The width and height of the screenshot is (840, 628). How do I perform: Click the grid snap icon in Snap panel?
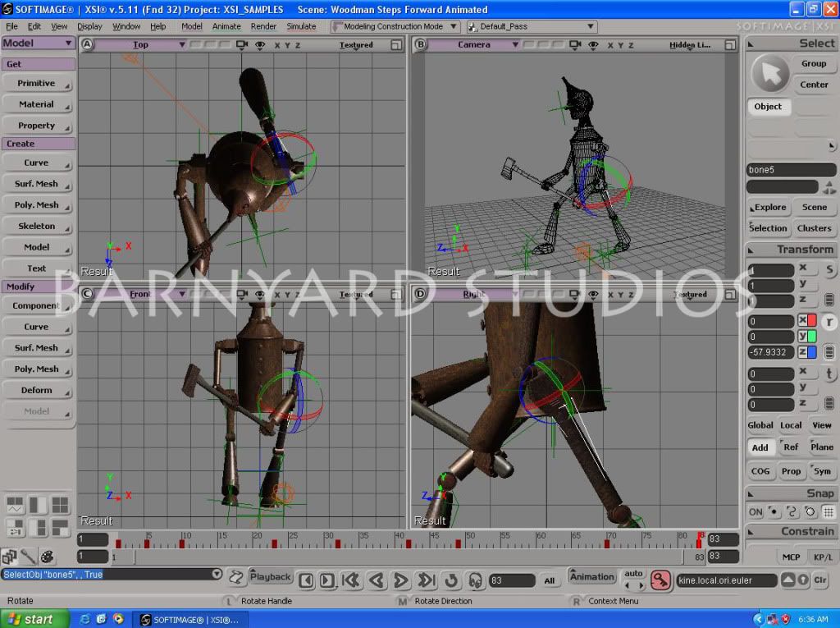(829, 511)
